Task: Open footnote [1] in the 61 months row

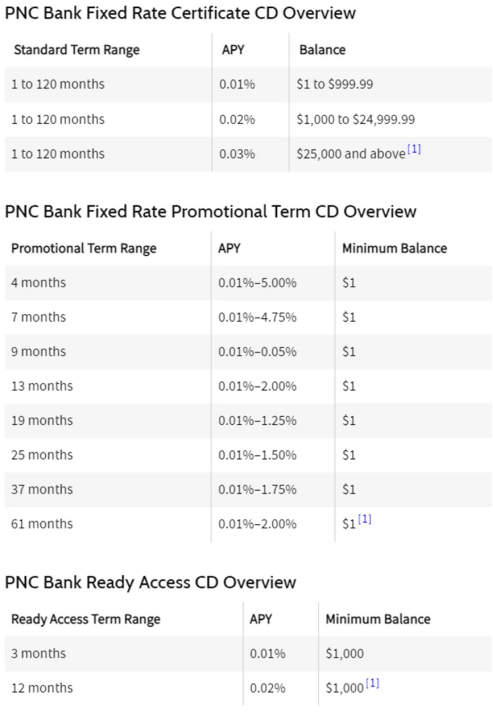Action: (x=364, y=519)
